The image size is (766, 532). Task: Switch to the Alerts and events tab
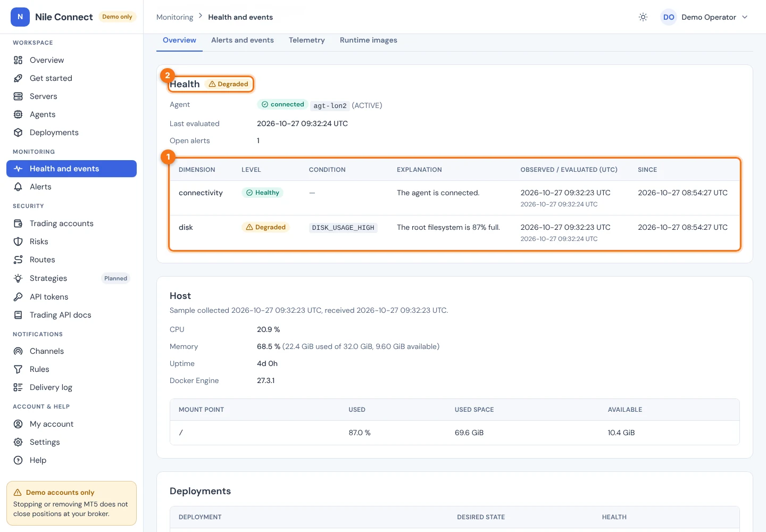click(243, 40)
